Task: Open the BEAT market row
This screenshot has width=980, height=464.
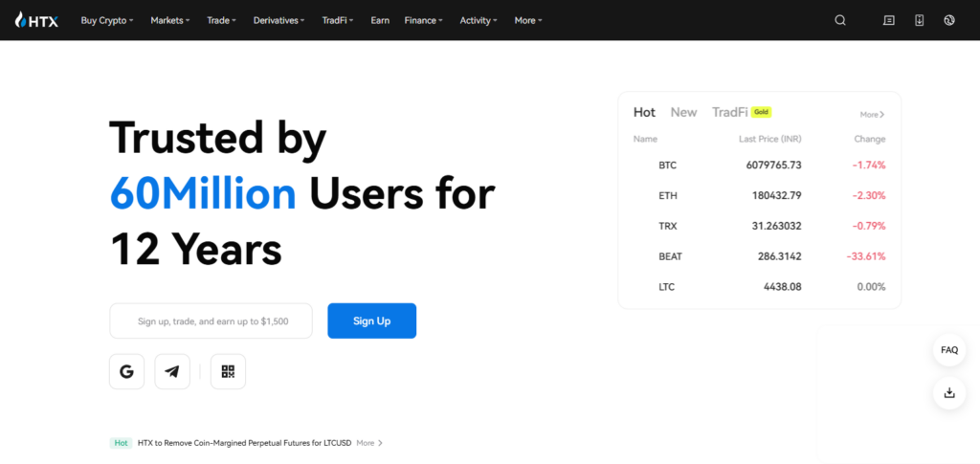Action: tap(759, 256)
